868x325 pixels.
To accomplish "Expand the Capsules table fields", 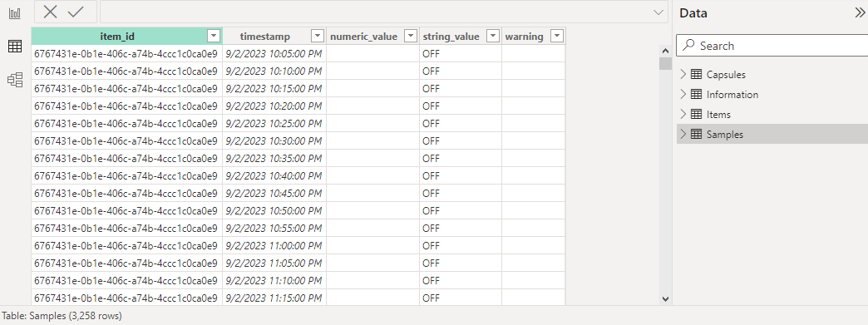I will click(x=683, y=74).
